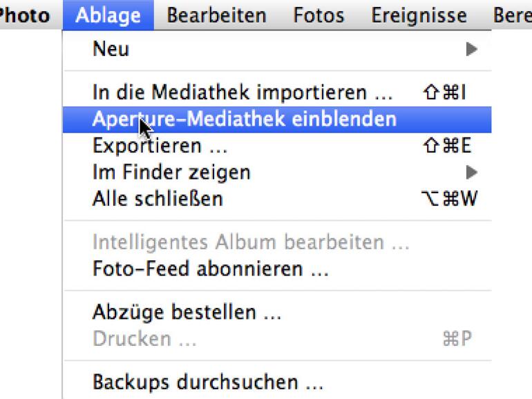Viewport: 532px width, 399px height.
Task: Select the Exportieren menu entry
Action: (160, 146)
